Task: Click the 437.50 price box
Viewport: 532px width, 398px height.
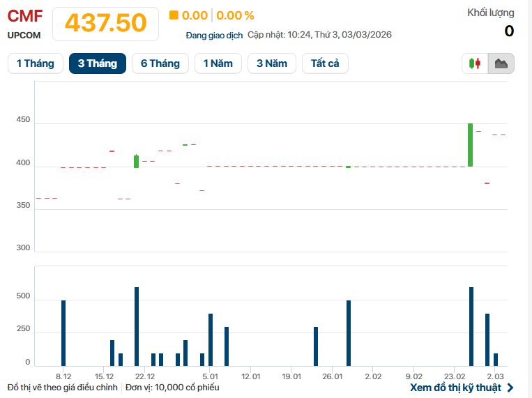Action: pos(105,23)
